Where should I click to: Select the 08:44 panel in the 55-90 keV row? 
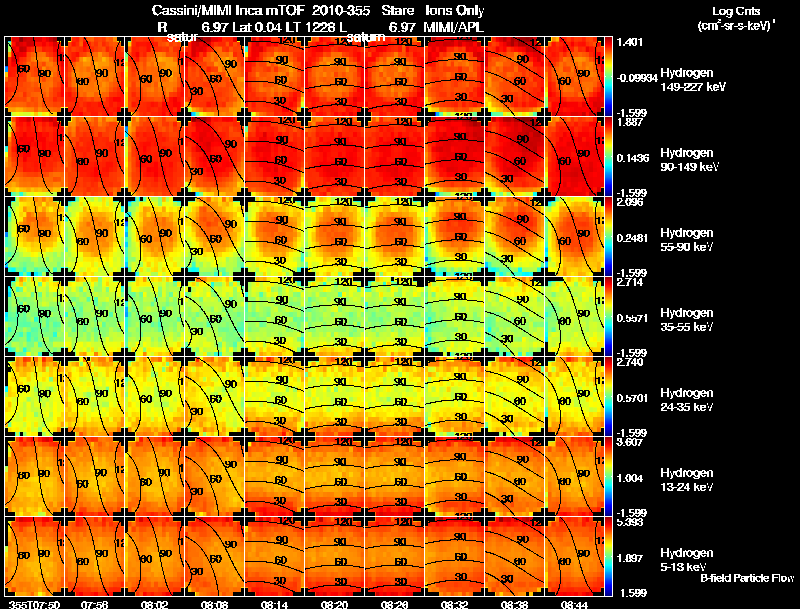(574, 237)
